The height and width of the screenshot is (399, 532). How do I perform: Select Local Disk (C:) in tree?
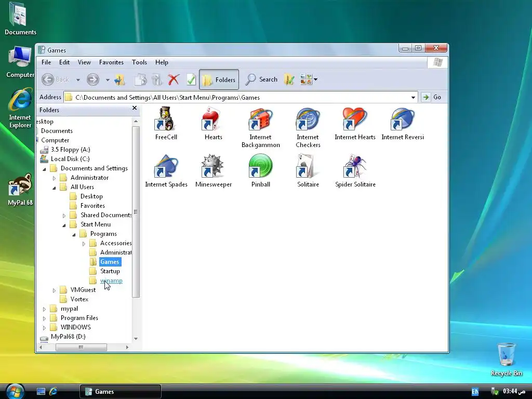tap(70, 159)
